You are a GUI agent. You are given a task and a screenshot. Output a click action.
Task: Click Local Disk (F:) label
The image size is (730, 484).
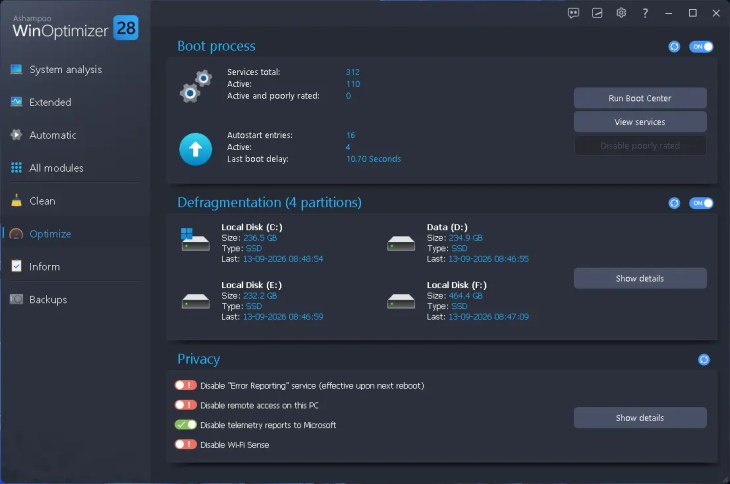457,285
